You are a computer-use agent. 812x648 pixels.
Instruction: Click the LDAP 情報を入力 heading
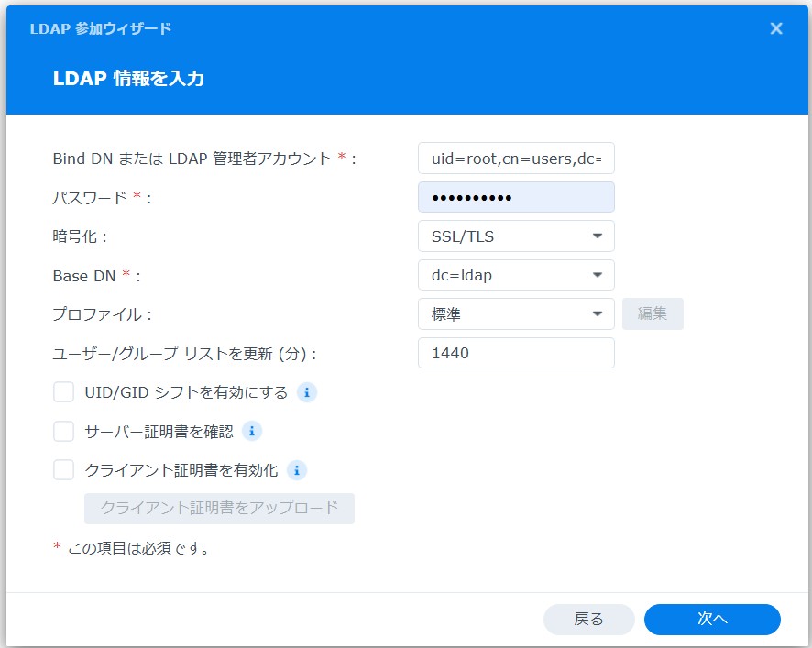(128, 79)
